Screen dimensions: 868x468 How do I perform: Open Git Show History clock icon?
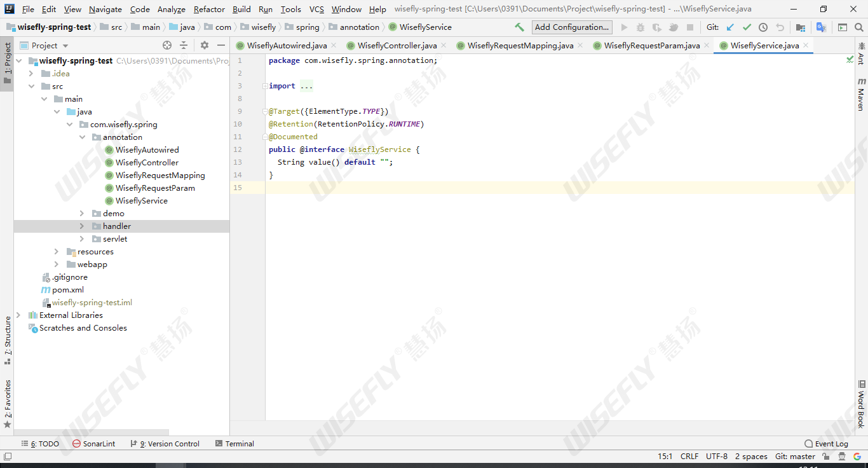click(763, 27)
